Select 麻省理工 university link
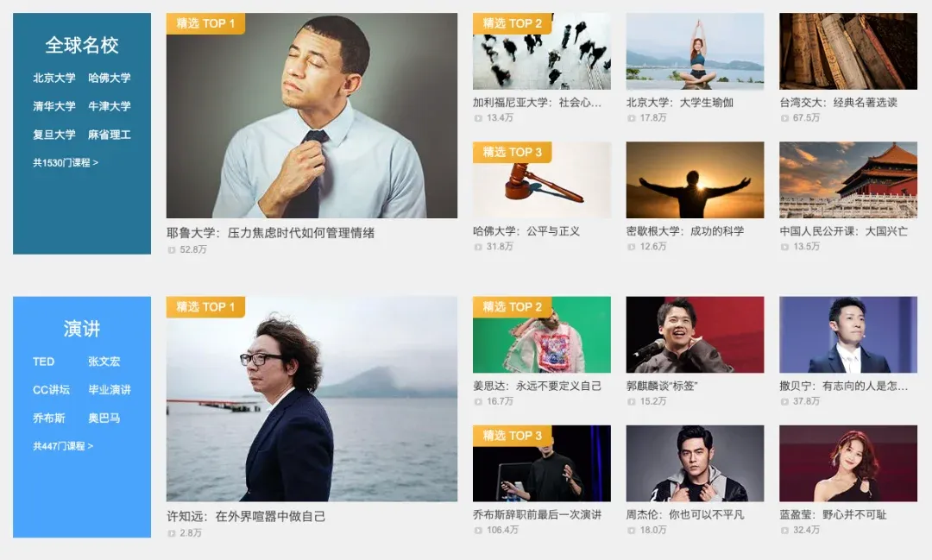932x560 pixels. [110, 135]
